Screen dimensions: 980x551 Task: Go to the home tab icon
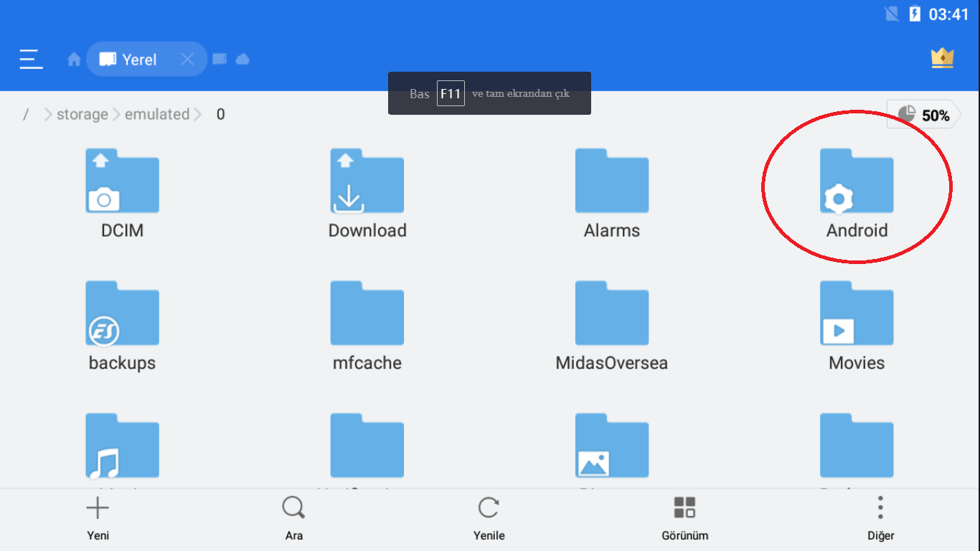click(74, 60)
